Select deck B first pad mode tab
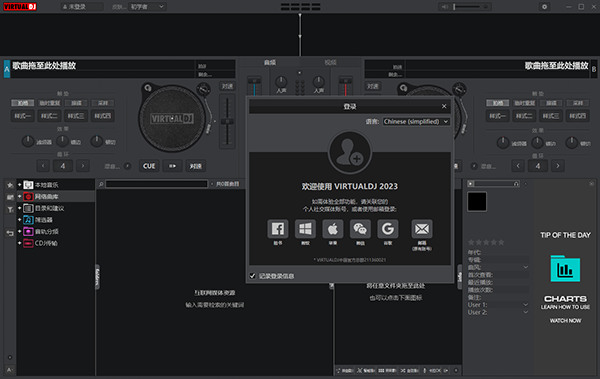The height and width of the screenshot is (379, 600). 497,103
